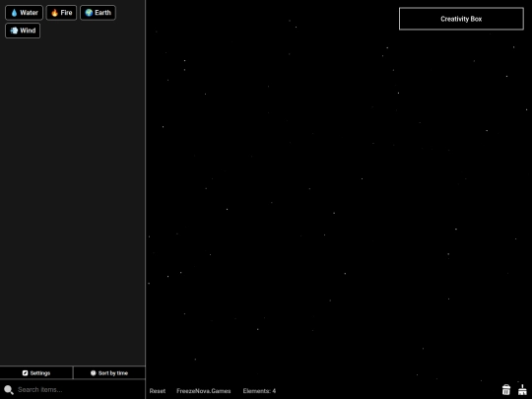Click the Elements: 4 counter
Viewport: 532px width, 399px height.
[259, 391]
